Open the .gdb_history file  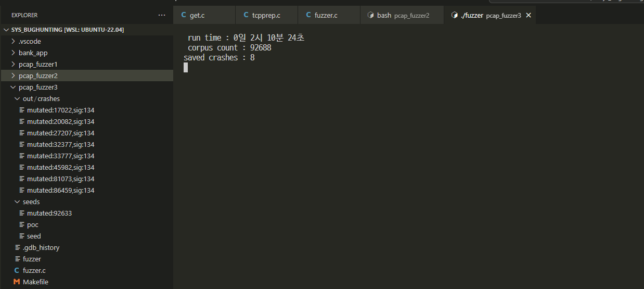coord(87,247)
